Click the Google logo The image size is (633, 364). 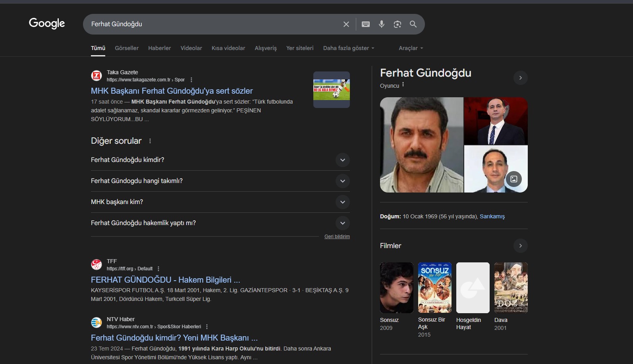pos(47,24)
